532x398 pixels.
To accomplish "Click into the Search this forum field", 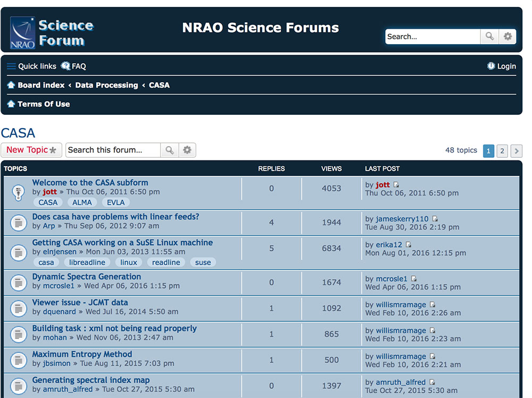I will (x=112, y=150).
